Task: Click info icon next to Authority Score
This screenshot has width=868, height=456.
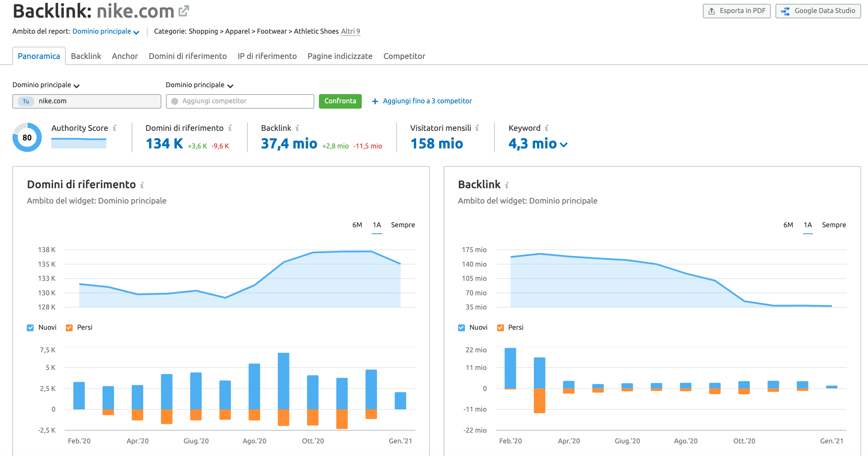Action: (x=114, y=128)
